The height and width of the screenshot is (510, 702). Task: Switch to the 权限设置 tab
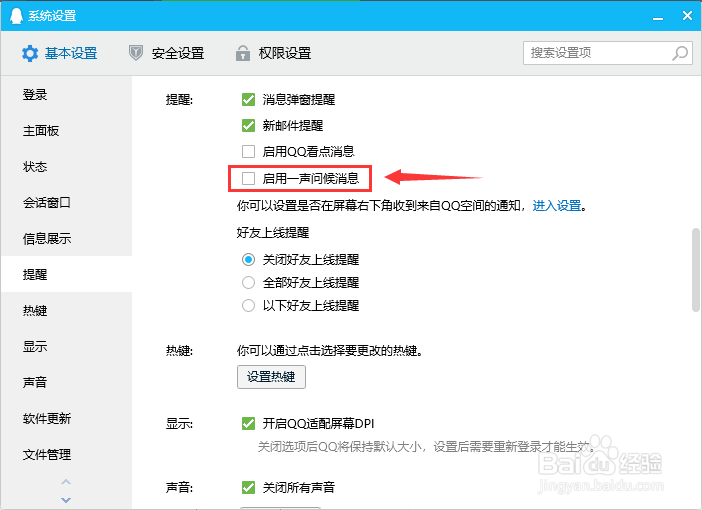pyautogui.click(x=274, y=53)
